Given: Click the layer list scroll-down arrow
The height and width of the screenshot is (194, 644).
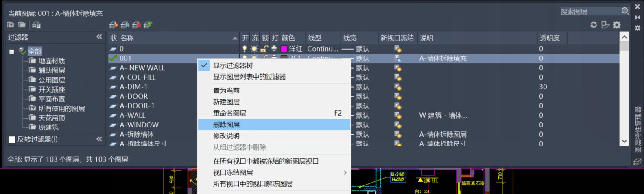Looking at the screenshot, I should (624, 141).
